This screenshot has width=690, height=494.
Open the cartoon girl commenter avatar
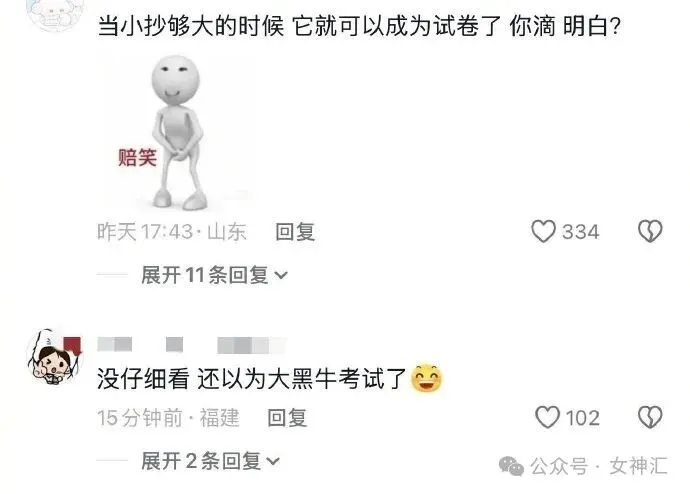(x=54, y=357)
